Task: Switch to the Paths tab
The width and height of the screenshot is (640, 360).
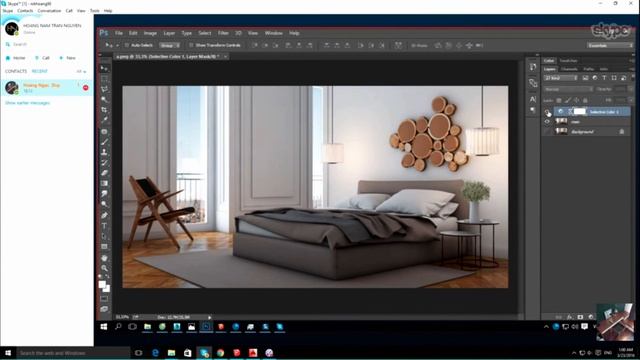Action: pos(589,69)
